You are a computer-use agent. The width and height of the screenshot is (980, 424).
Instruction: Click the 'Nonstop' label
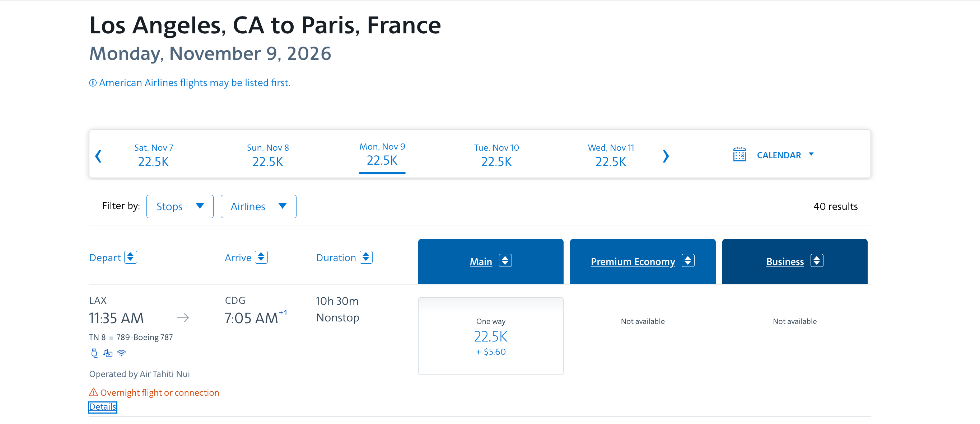(x=338, y=318)
